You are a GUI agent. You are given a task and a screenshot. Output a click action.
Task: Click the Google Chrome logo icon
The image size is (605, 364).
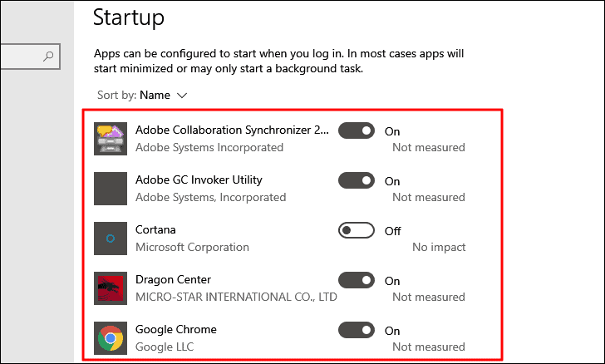pyautogui.click(x=111, y=337)
